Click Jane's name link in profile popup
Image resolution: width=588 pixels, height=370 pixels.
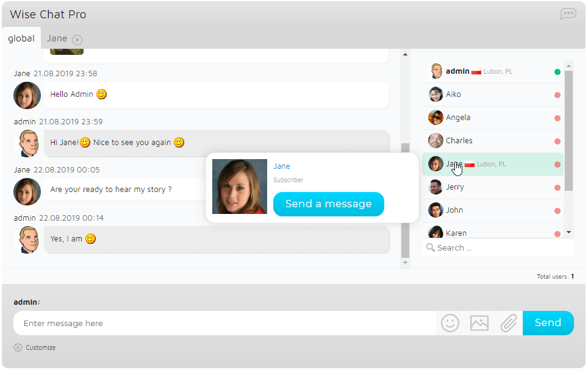click(282, 166)
